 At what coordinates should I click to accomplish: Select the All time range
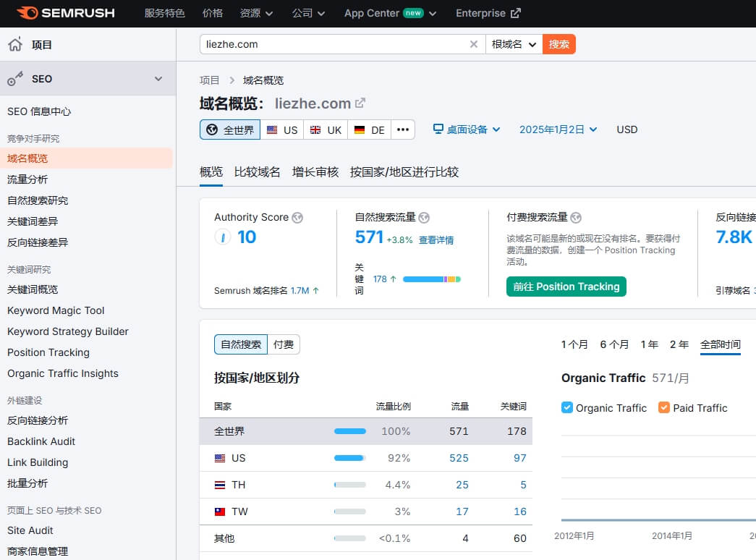pyautogui.click(x=721, y=344)
